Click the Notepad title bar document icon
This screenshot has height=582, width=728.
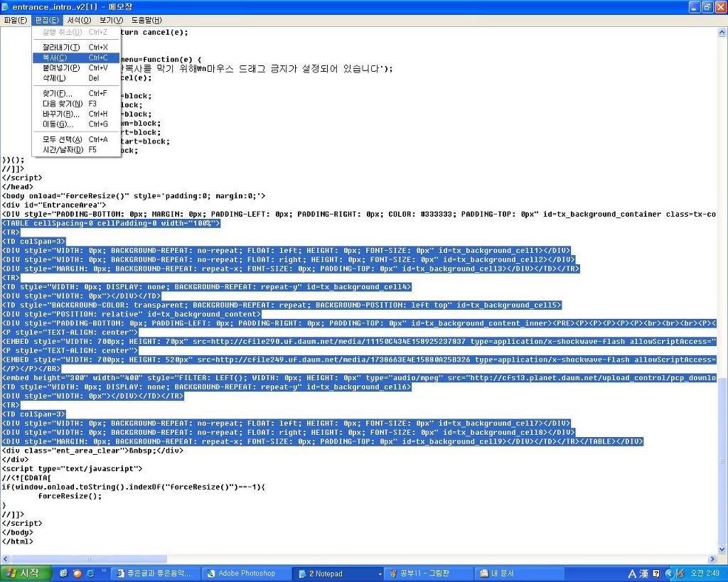5,6
